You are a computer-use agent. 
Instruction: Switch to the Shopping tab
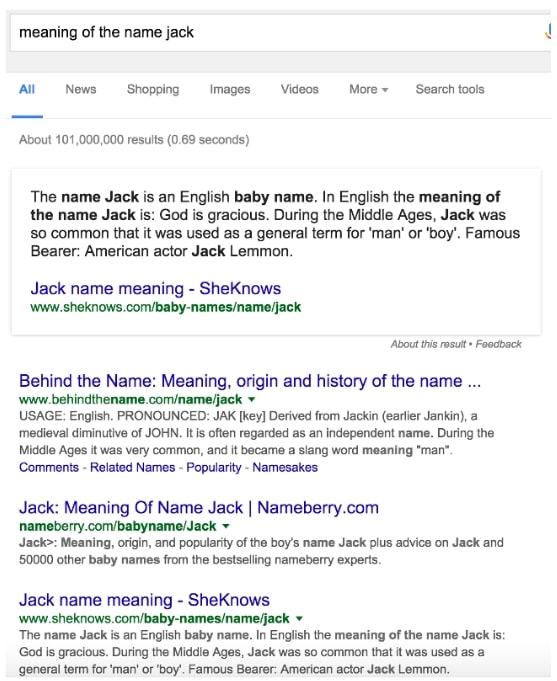tap(153, 89)
